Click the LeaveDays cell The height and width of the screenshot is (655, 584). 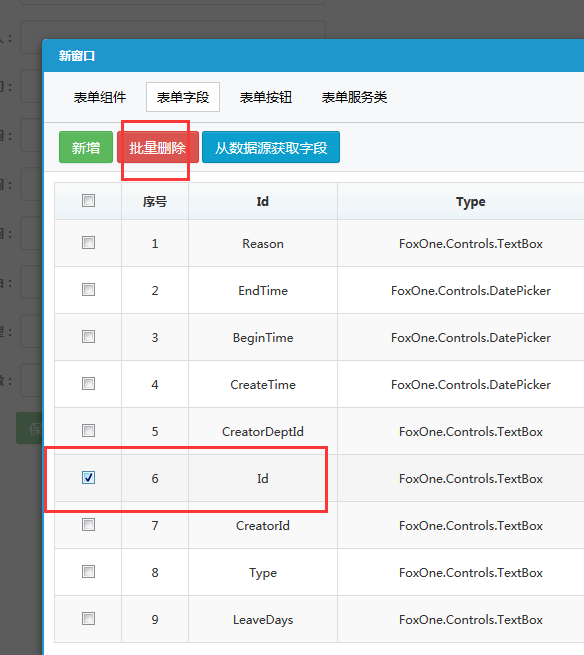(x=263, y=619)
